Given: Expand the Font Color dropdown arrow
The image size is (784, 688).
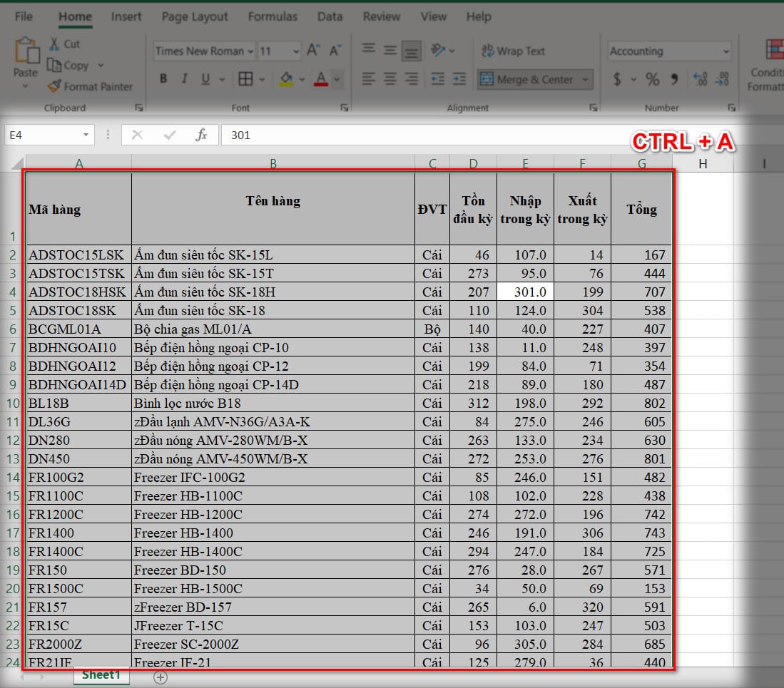Looking at the screenshot, I should [x=337, y=79].
